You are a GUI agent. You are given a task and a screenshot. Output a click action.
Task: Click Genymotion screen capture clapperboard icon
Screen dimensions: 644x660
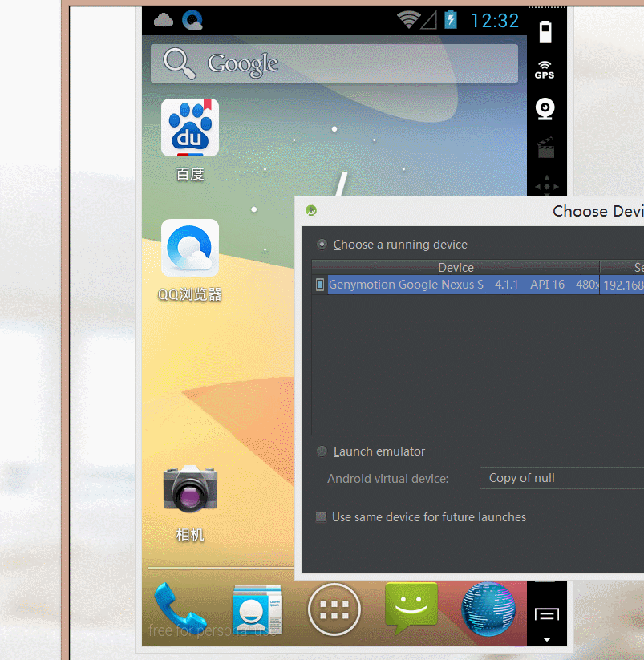pos(546,148)
